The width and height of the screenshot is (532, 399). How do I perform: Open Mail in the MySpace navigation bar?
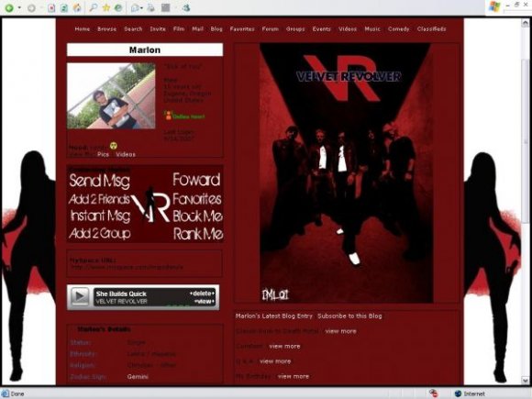tap(198, 28)
